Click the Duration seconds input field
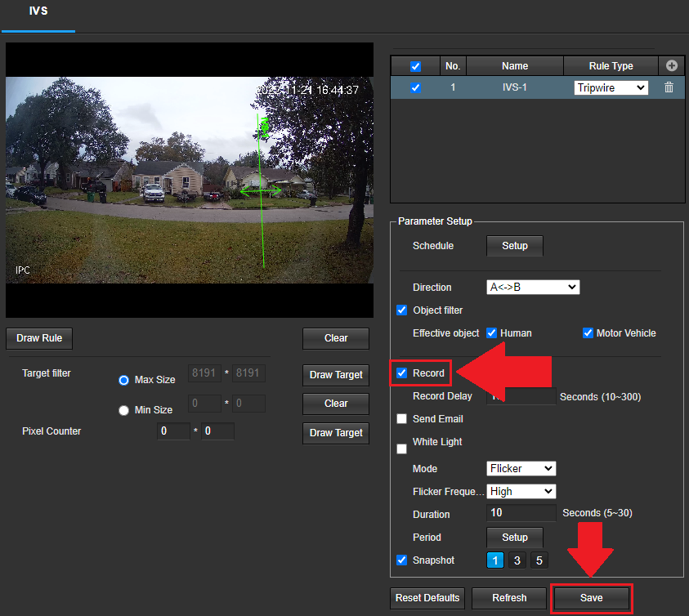Screen dimensions: 689x616 pos(521,513)
